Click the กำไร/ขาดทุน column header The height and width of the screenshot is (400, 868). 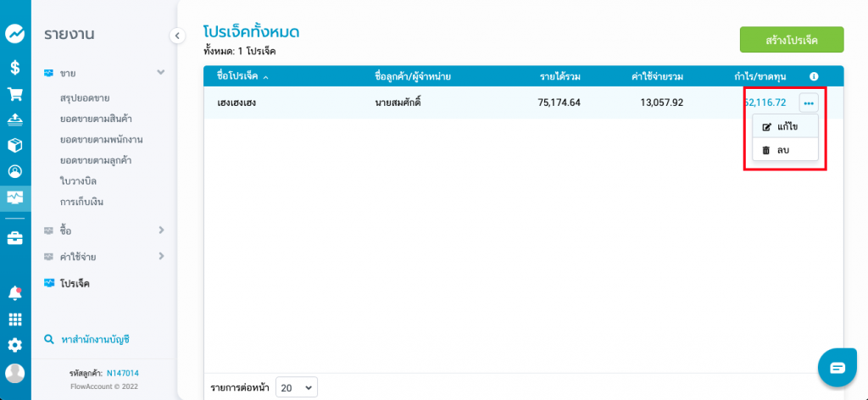tap(760, 76)
